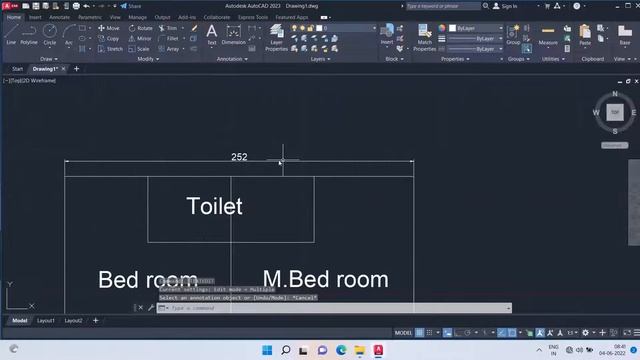This screenshot has height=360, width=640.
Task: Click the keyword search box in title bar
Action: pos(443,6)
